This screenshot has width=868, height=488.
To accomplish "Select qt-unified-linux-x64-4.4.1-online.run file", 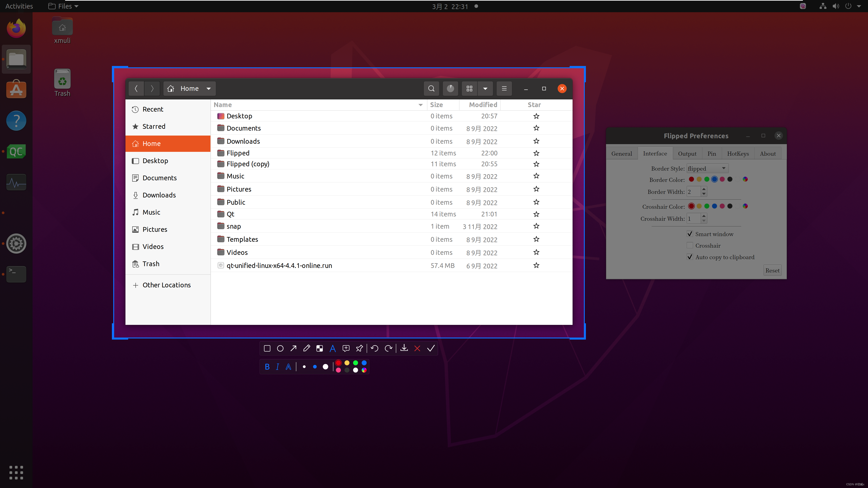I will point(391,265).
